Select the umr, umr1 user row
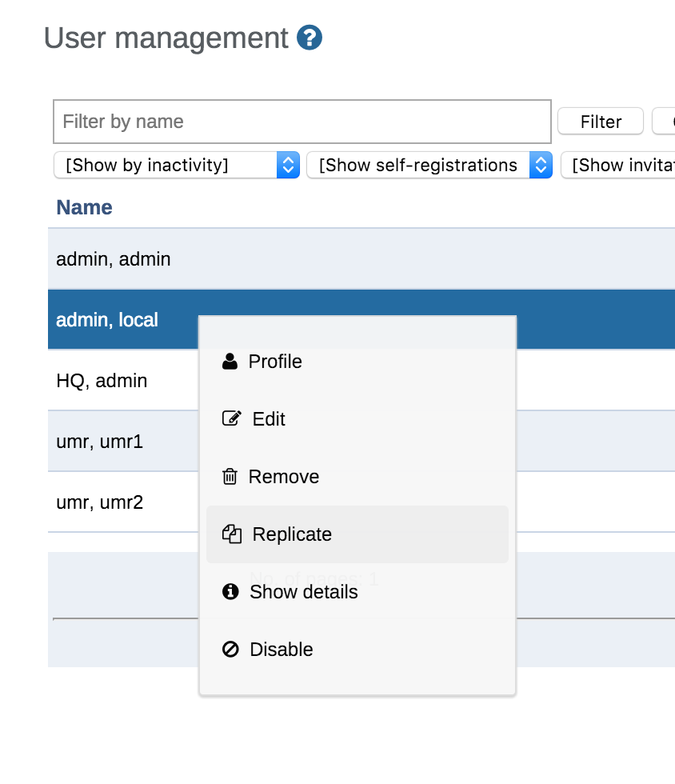This screenshot has height=784, width=675. pos(100,441)
